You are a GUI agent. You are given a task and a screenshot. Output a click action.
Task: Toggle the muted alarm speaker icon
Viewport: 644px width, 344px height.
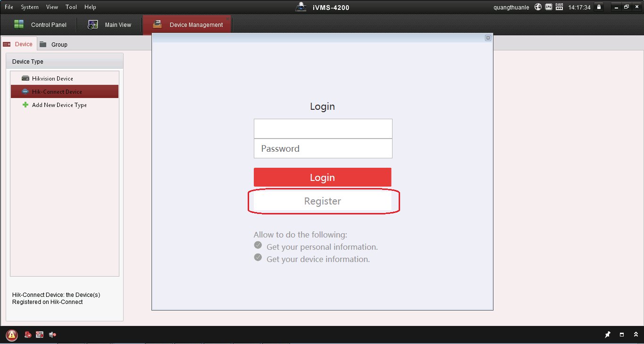click(x=52, y=335)
